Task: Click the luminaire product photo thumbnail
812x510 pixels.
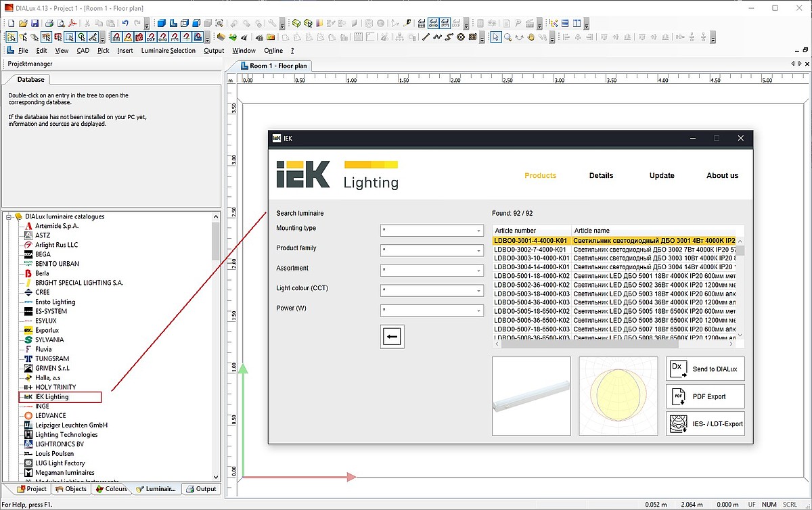Action: (x=531, y=396)
